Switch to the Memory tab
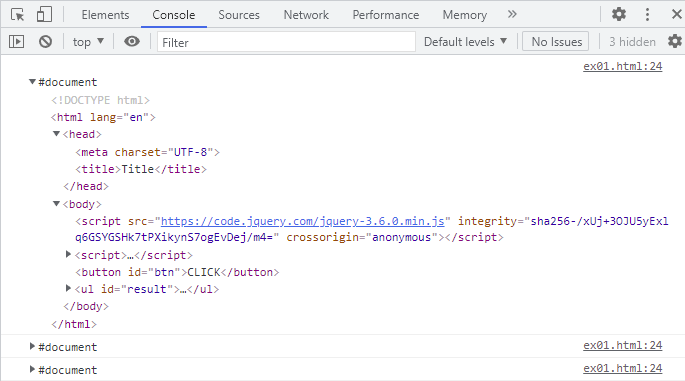Image resolution: width=685 pixels, height=381 pixels. click(x=464, y=15)
